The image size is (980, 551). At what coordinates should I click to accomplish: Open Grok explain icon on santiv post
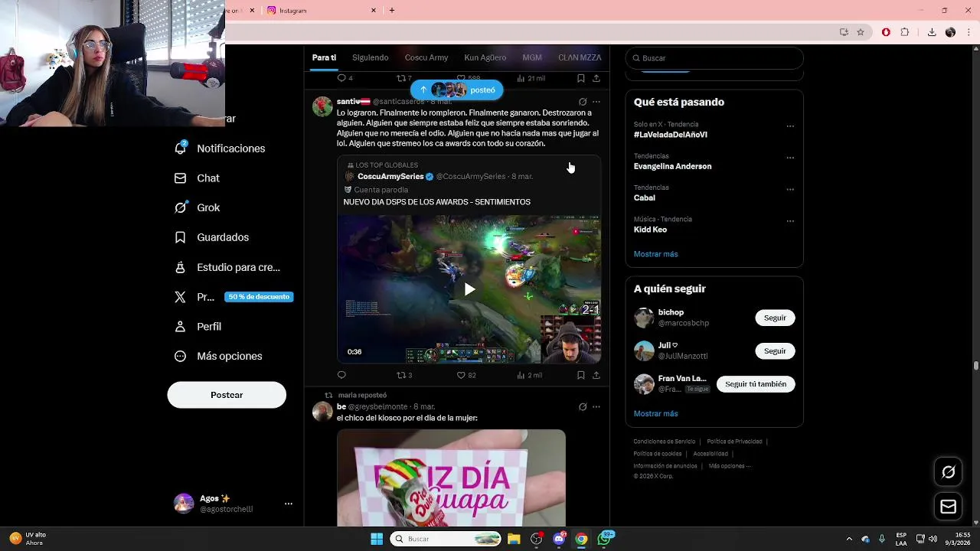pyautogui.click(x=583, y=102)
